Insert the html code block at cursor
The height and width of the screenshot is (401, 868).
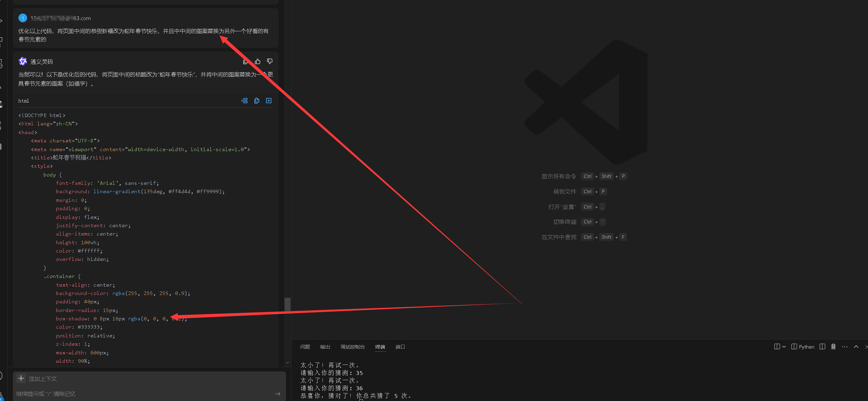pos(245,101)
